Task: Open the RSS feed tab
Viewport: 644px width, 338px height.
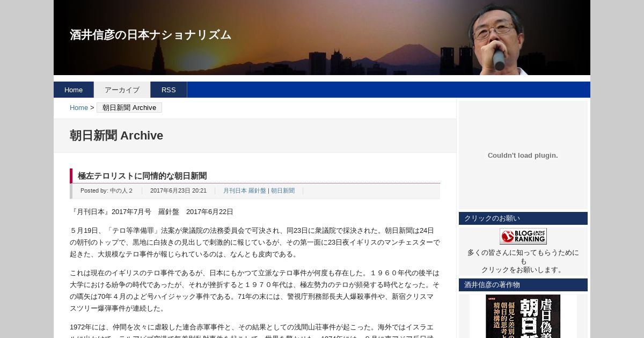Action: pos(169,90)
